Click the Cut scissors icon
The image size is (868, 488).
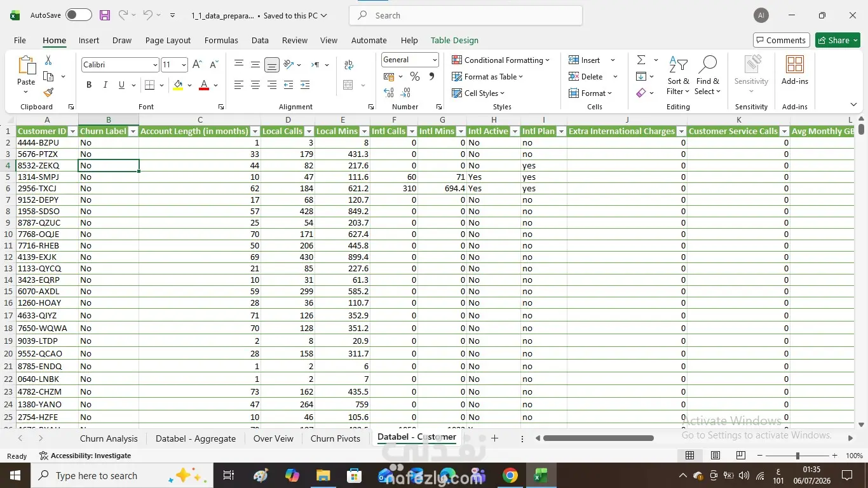pyautogui.click(x=48, y=60)
